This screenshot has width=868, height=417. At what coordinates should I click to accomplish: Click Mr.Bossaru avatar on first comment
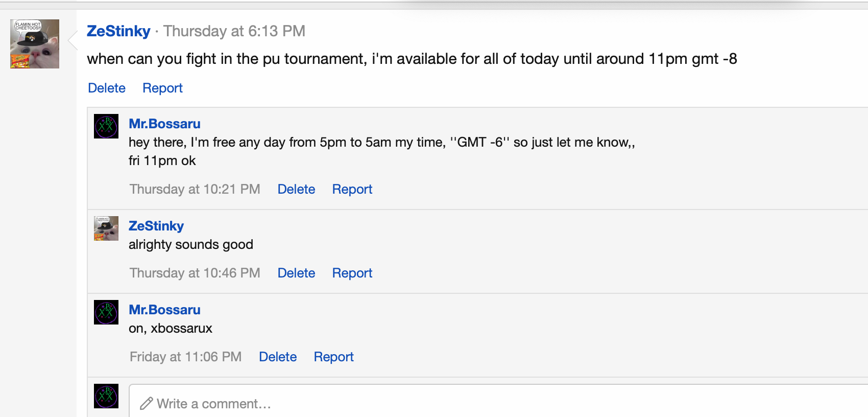[x=106, y=126]
